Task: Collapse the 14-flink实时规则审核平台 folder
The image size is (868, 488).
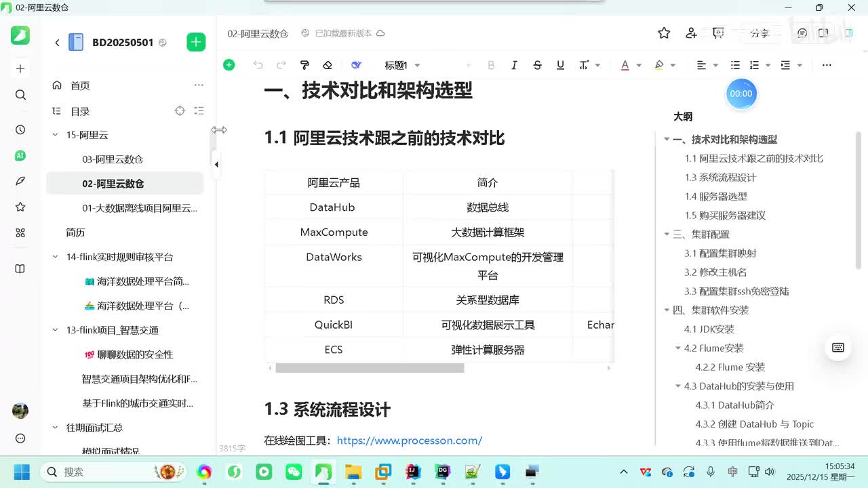Action: click(56, 257)
